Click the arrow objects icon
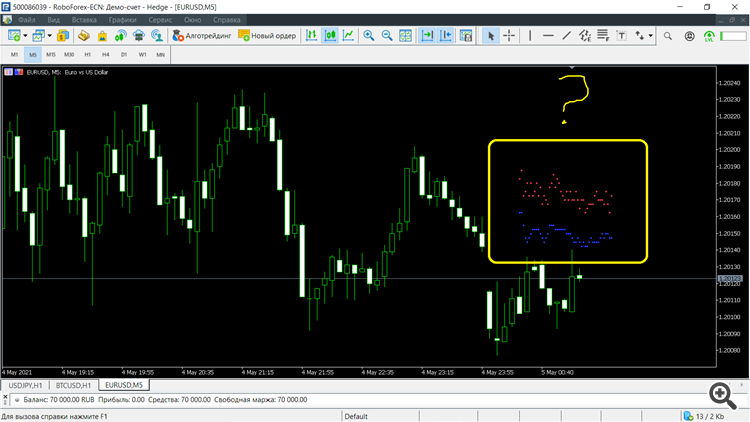Screen dimensions: 750x422 pyautogui.click(x=640, y=35)
